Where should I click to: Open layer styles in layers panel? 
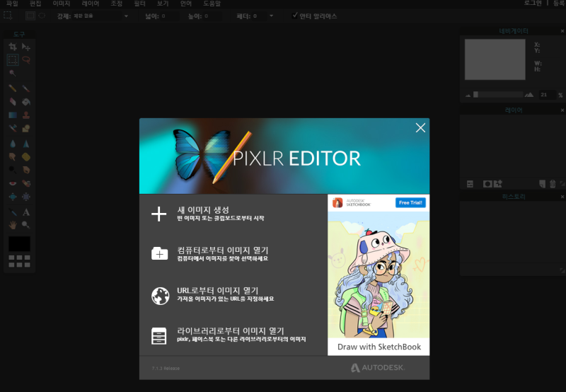[x=498, y=184]
